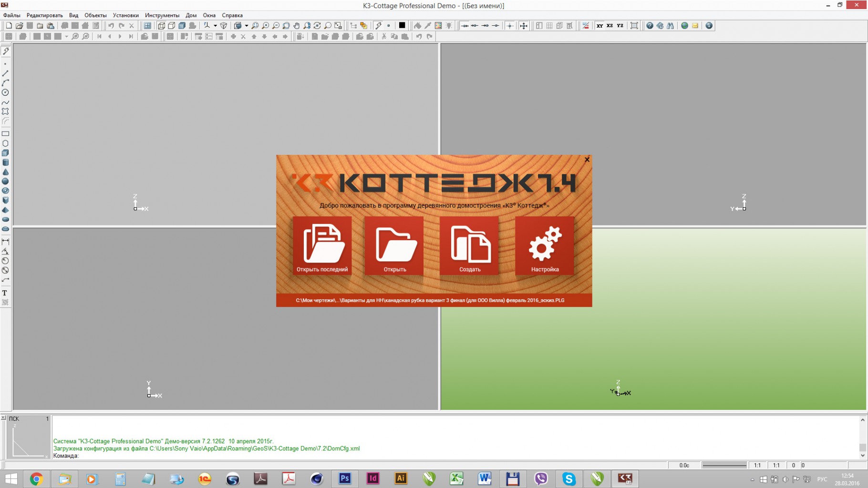Open Skype from taskbar
Image resolution: width=868 pixels, height=488 pixels.
click(x=568, y=478)
